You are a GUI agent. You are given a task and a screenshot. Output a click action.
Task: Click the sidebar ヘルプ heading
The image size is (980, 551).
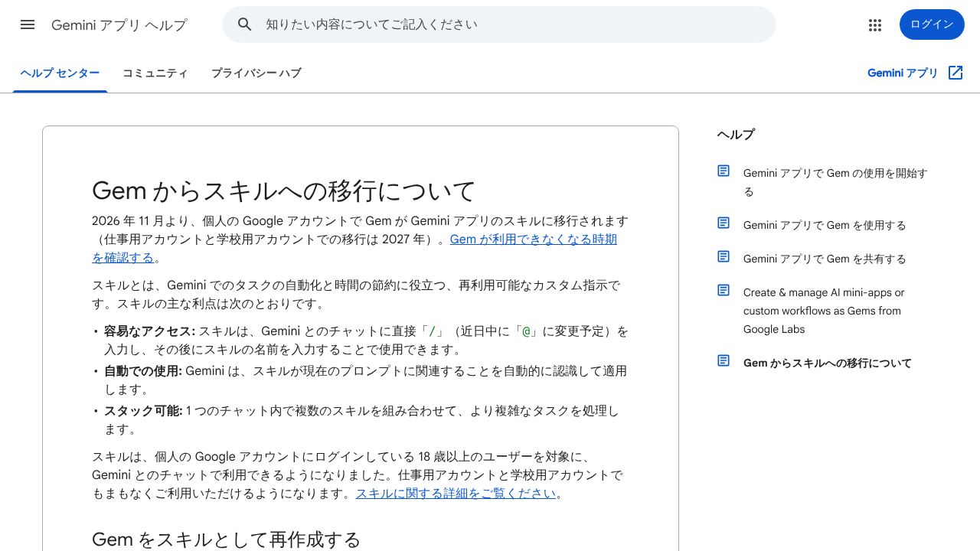click(x=736, y=134)
